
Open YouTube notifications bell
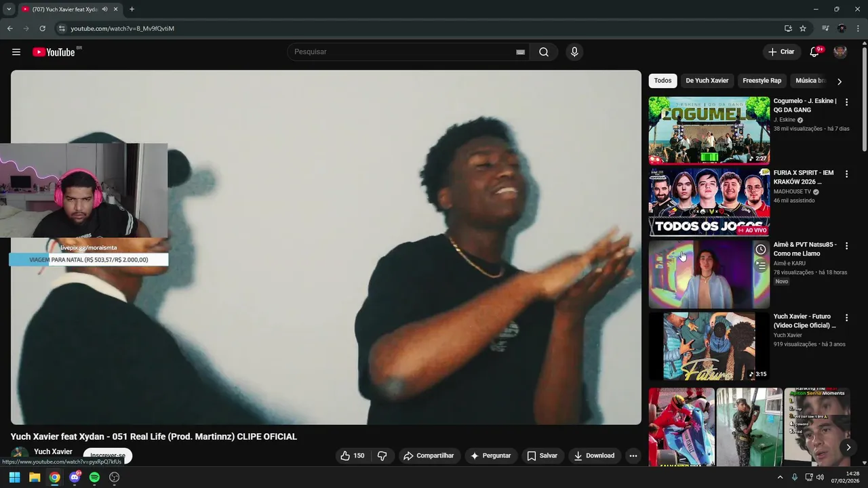click(x=814, y=52)
